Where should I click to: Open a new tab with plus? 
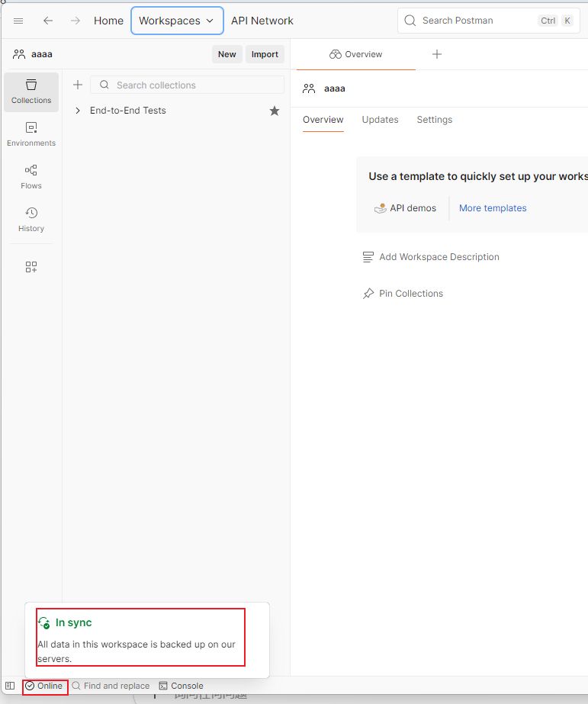pos(437,54)
